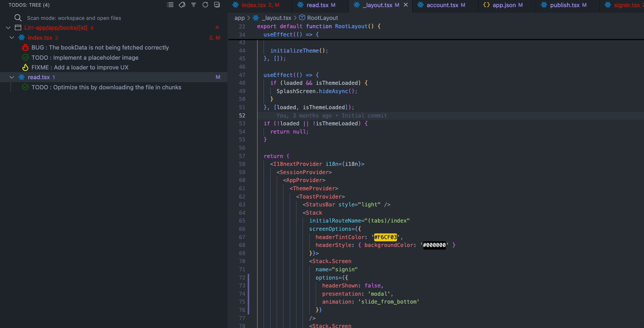Click the '<StatusBar' component text

(319, 205)
